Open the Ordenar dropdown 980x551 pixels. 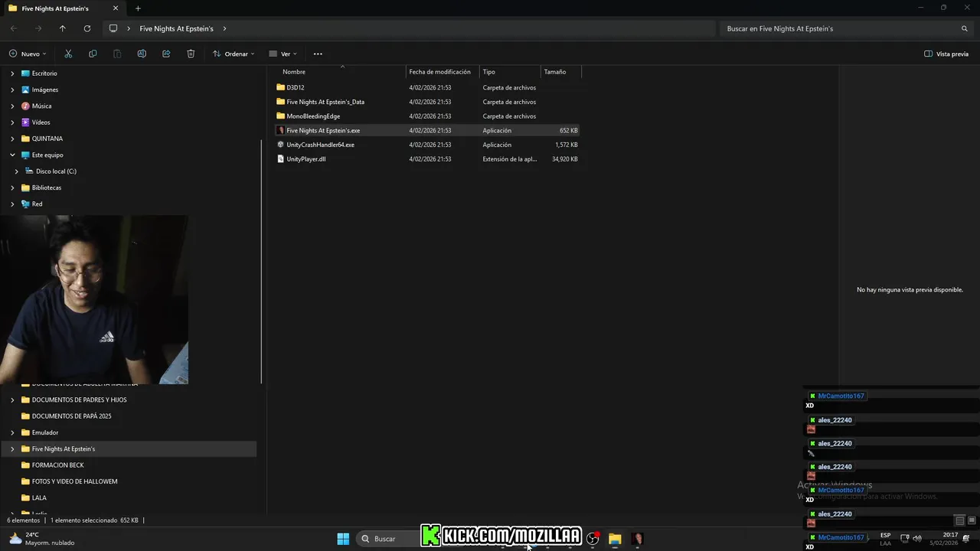click(x=234, y=54)
